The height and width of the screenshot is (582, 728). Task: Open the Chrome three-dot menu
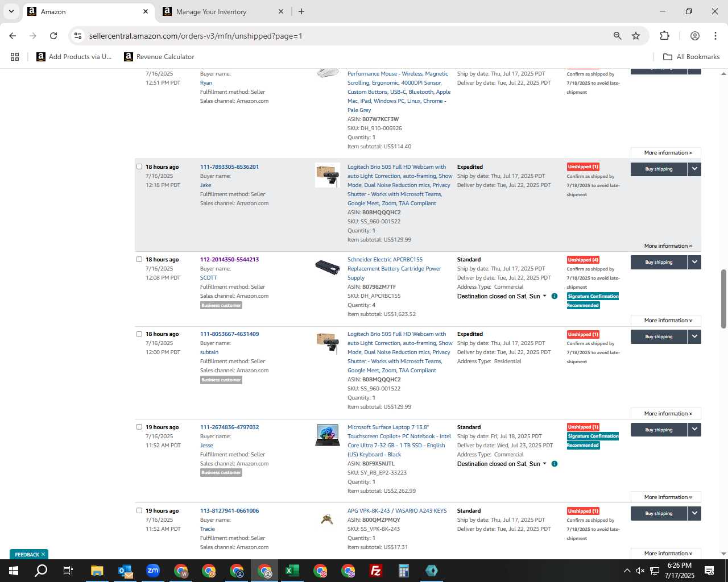click(x=715, y=36)
